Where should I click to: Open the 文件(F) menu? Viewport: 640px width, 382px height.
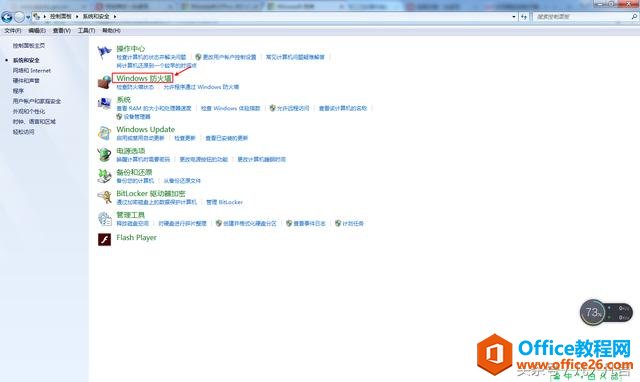pos(13,31)
